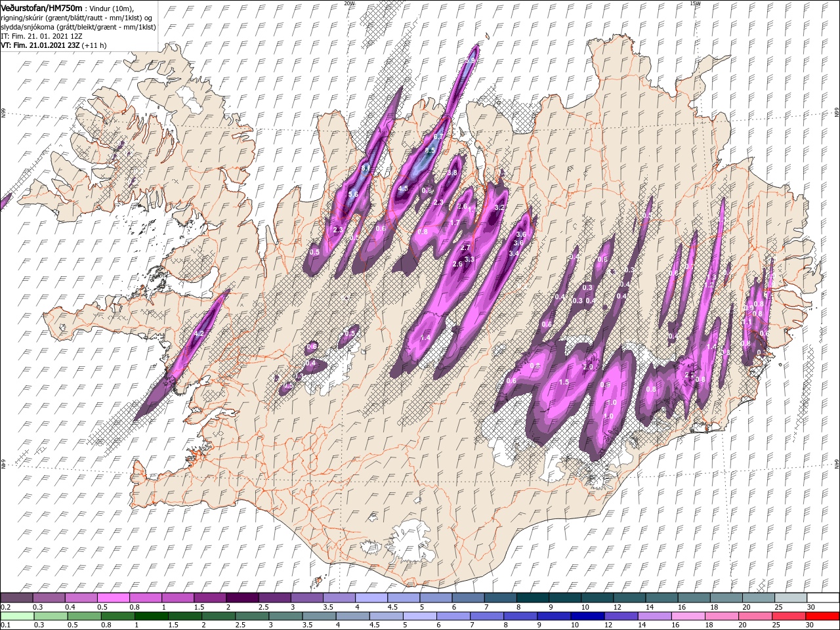
Task: Click the 3.8 value on the map
Action: pos(452,173)
